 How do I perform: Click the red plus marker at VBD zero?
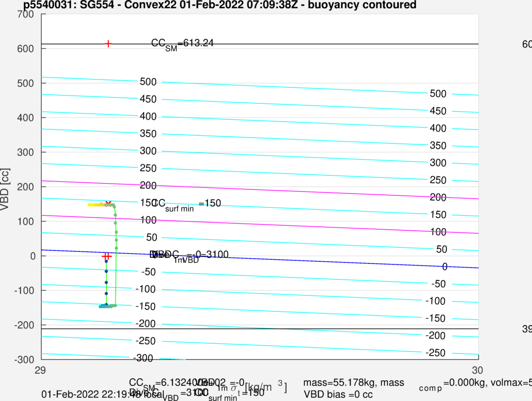pos(106,256)
